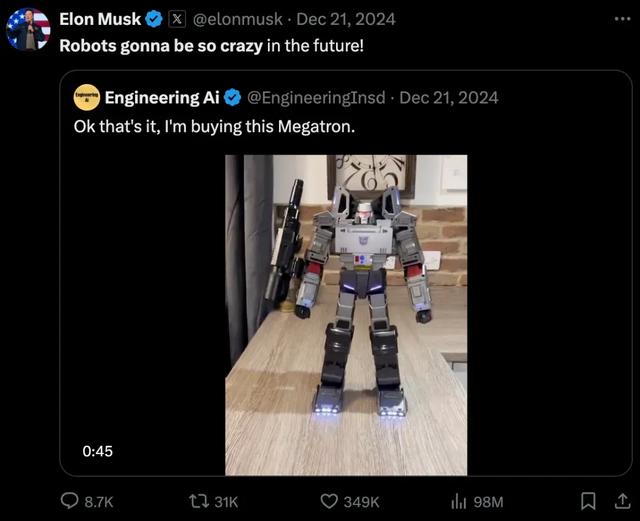The width and height of the screenshot is (640, 521).
Task: Click the reply icon with 8.7K
Action: (x=71, y=501)
